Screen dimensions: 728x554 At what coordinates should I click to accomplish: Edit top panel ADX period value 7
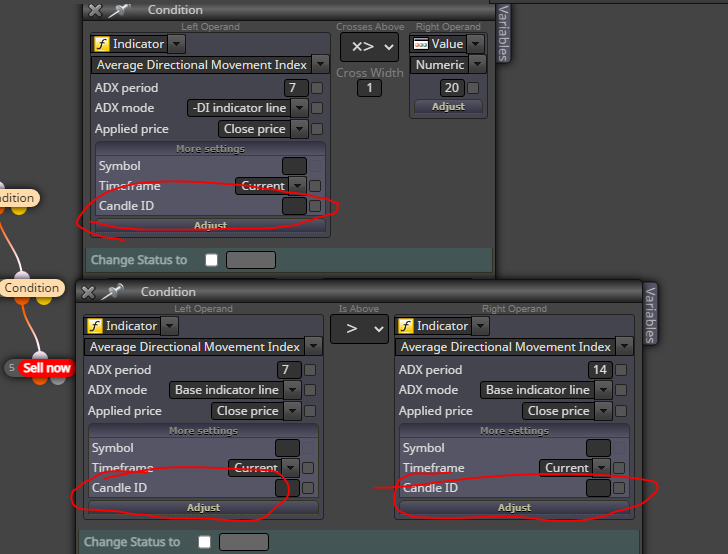pyautogui.click(x=296, y=88)
